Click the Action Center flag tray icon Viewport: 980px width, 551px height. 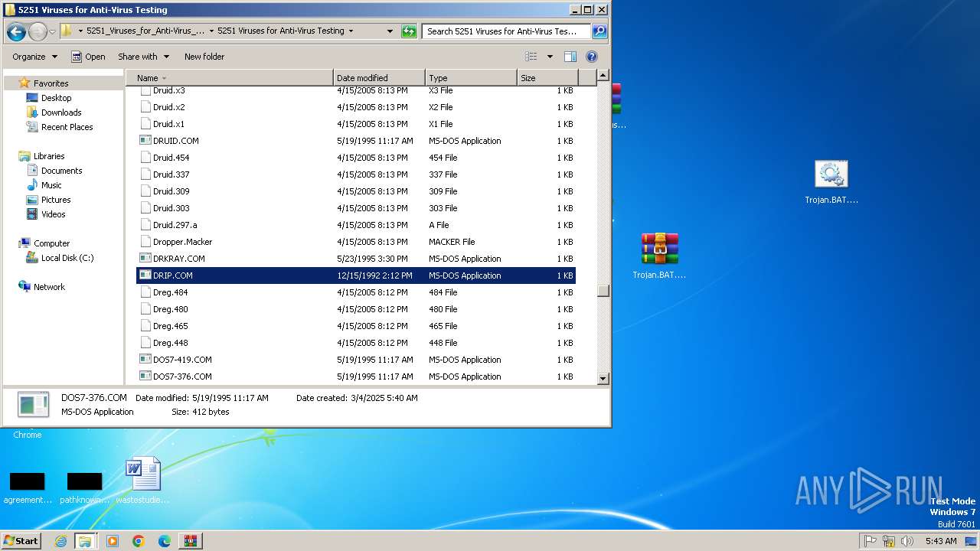click(870, 541)
